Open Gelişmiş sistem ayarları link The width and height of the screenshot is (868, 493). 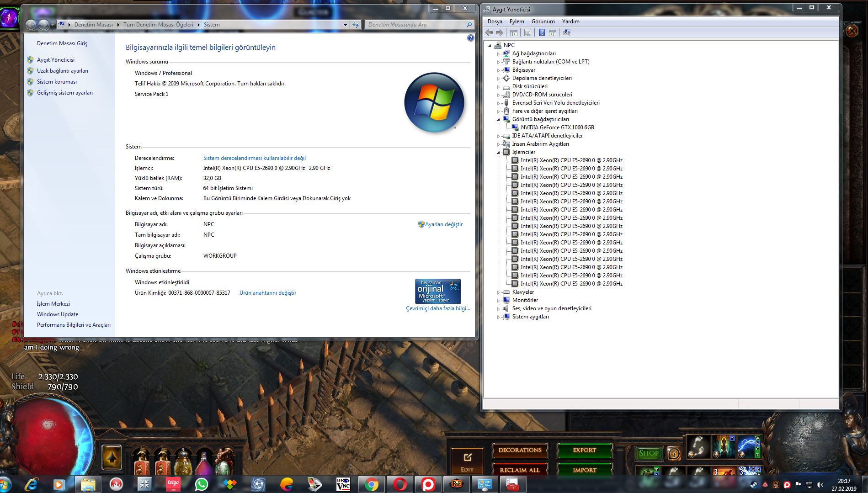(x=65, y=93)
